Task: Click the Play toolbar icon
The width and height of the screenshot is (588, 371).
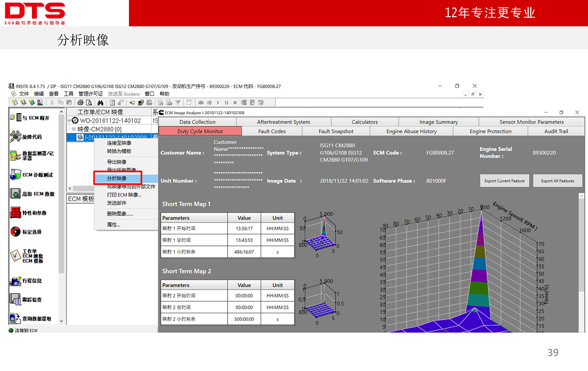Action: click(x=218, y=103)
